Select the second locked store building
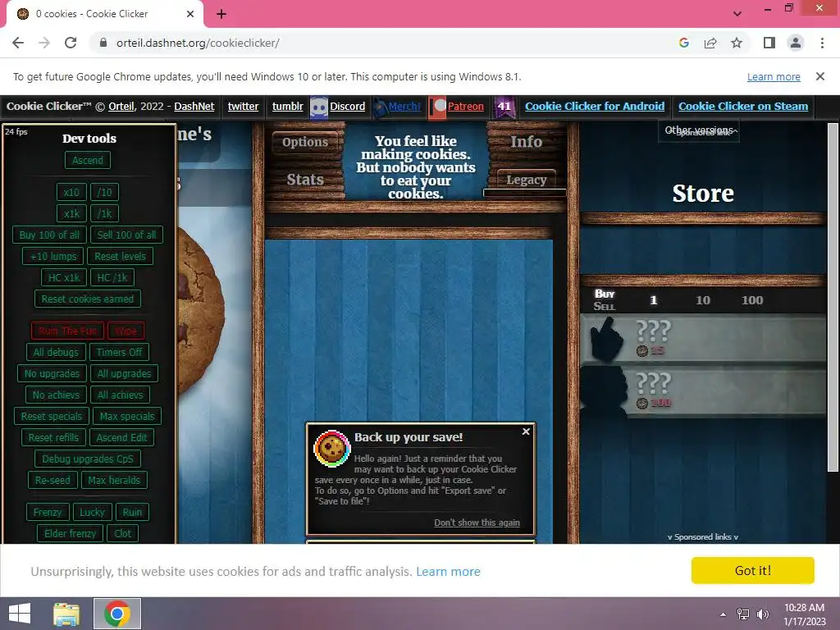 point(703,391)
